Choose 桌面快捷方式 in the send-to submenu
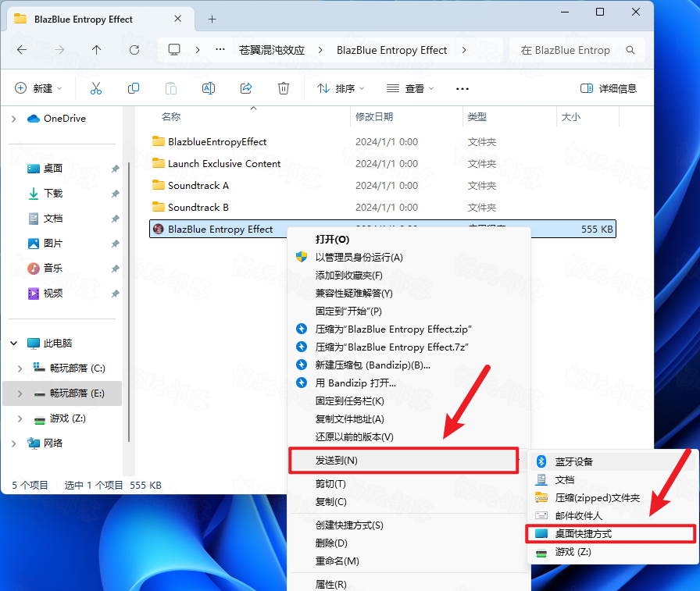The image size is (700, 591). point(611,533)
